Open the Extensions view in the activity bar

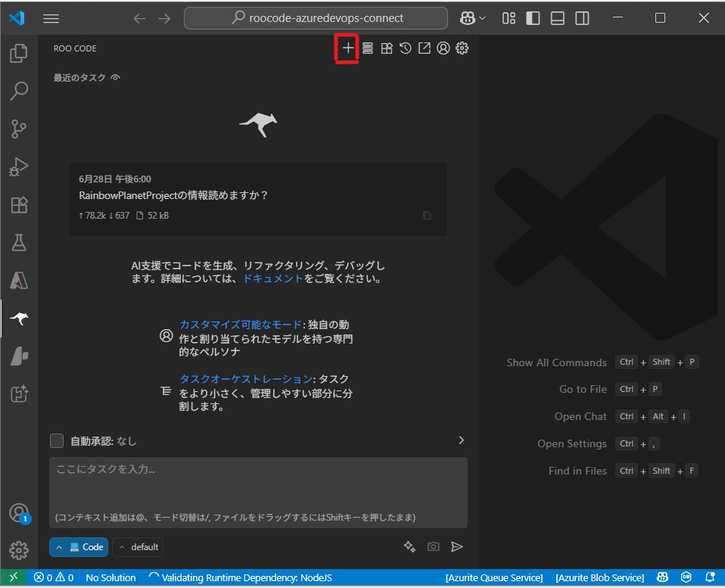pyautogui.click(x=19, y=205)
